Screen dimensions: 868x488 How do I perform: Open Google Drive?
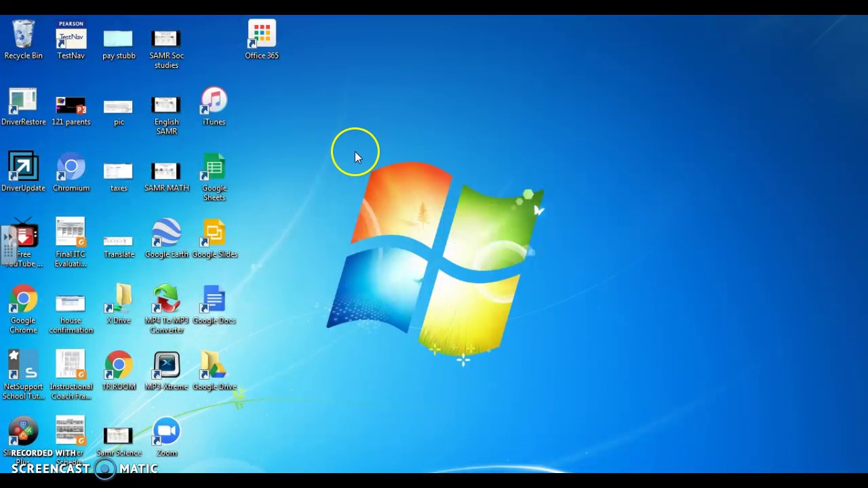click(214, 366)
